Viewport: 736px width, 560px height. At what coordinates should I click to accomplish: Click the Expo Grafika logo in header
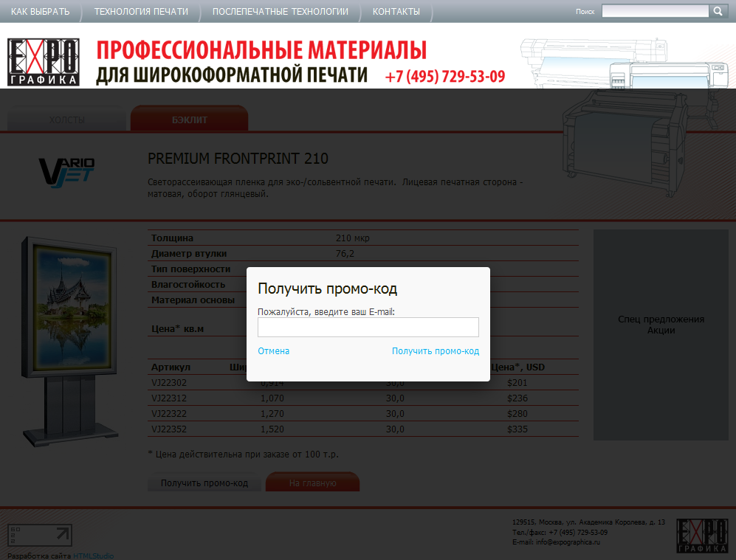pyautogui.click(x=43, y=63)
